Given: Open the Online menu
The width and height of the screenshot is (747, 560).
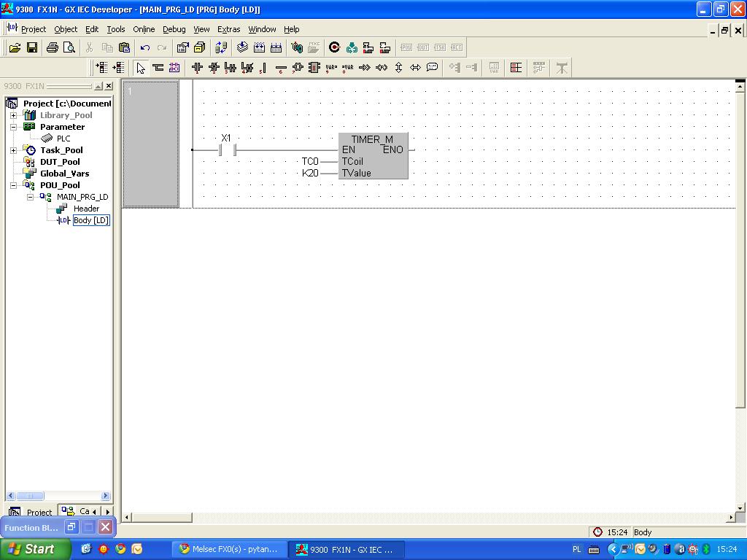Looking at the screenshot, I should [x=144, y=29].
